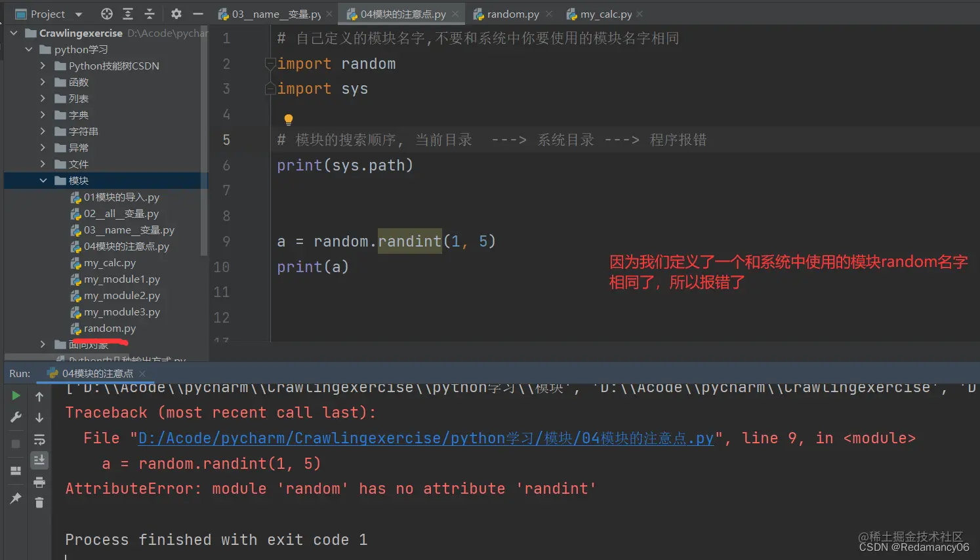Collapse the Crawlingexercise root folder

14,33
